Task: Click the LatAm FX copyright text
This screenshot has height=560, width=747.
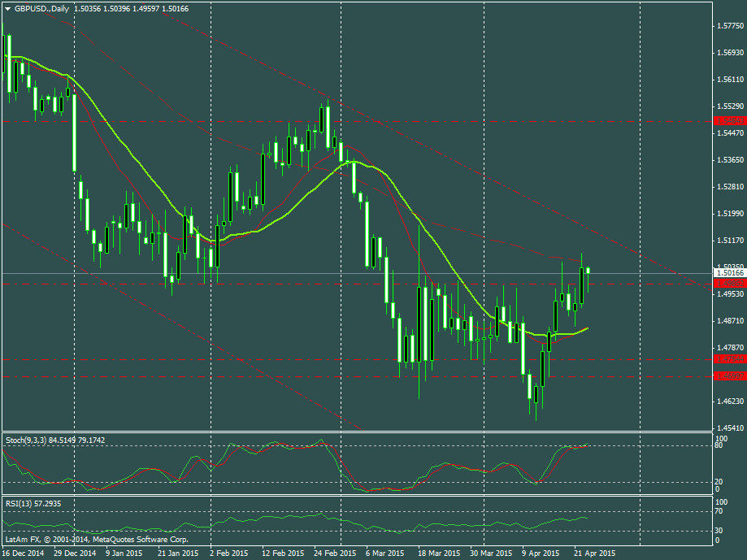Action: 97,538
